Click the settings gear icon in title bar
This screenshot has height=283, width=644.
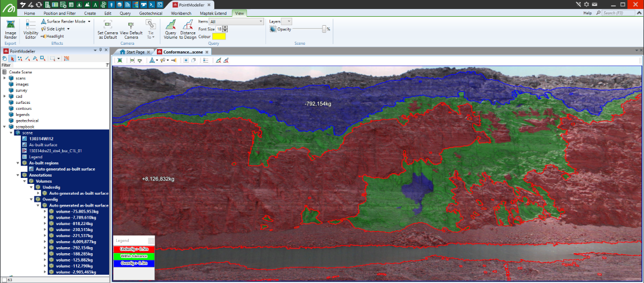[x=587, y=4]
